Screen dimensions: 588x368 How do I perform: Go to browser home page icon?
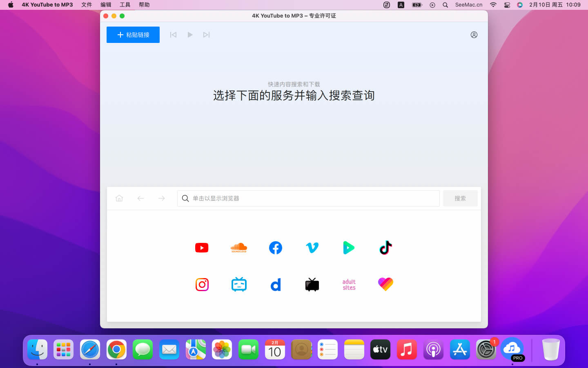(x=119, y=198)
